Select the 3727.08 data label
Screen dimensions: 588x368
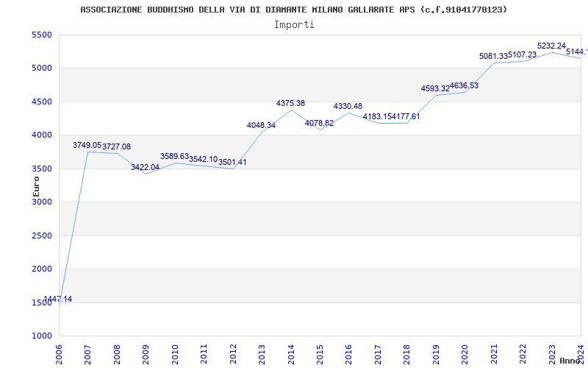(x=117, y=146)
